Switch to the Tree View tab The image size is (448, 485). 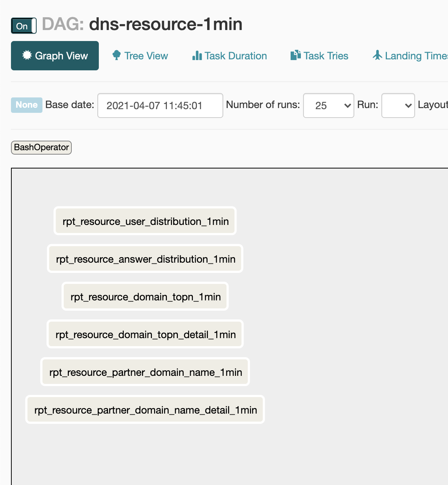(140, 56)
